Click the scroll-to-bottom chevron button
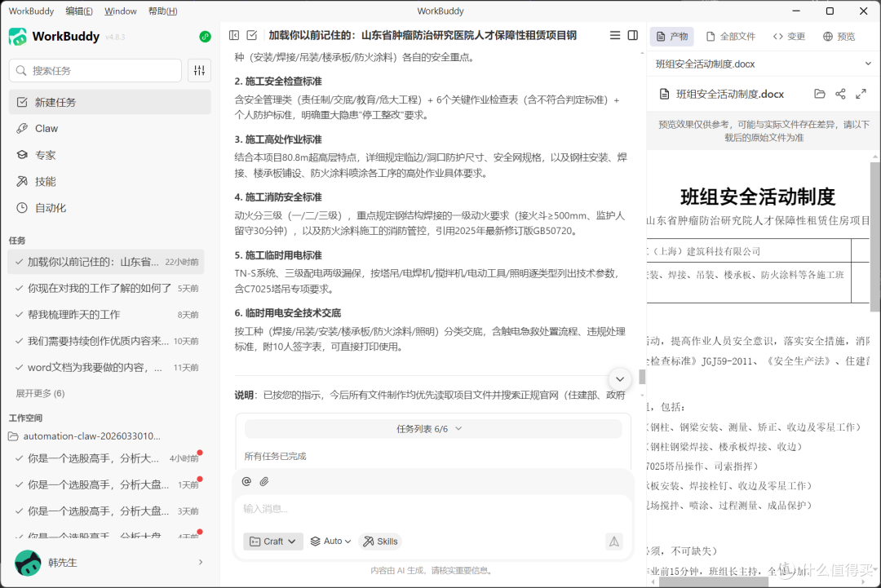Screen dimensions: 881x588 pyautogui.click(x=620, y=379)
